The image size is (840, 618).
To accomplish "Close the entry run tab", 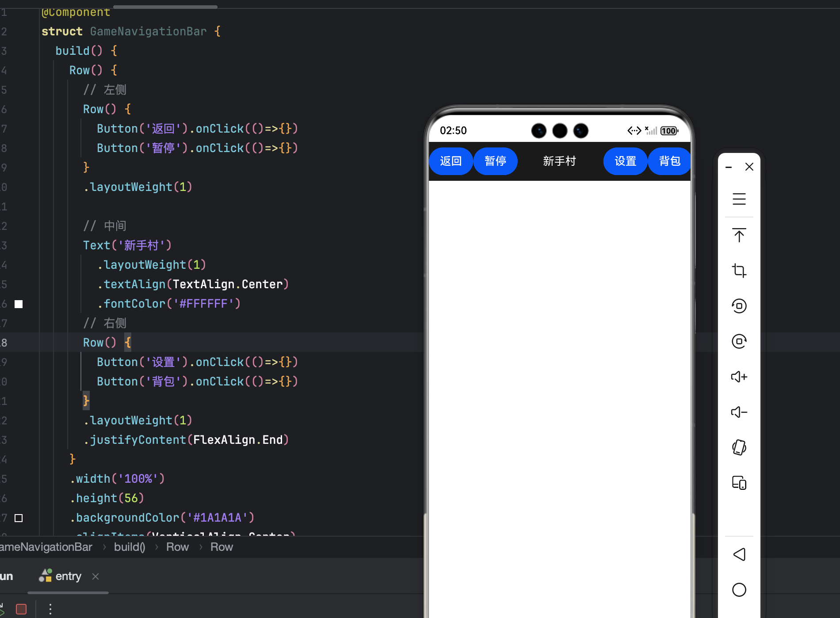I will coord(95,576).
